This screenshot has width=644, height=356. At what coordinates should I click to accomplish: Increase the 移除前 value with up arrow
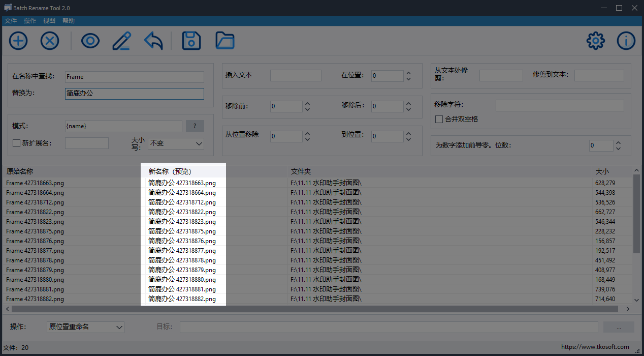(x=307, y=103)
